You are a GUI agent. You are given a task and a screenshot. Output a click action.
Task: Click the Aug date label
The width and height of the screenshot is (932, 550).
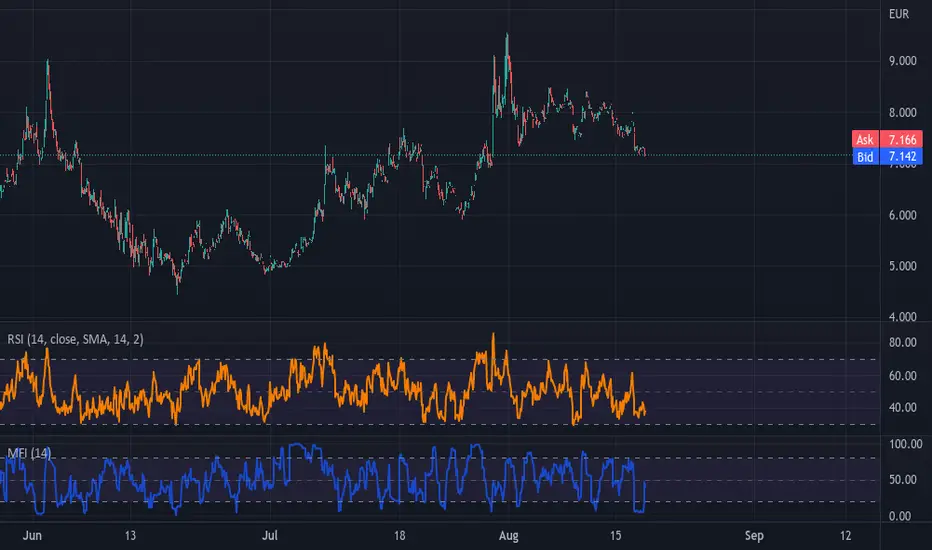(508, 535)
